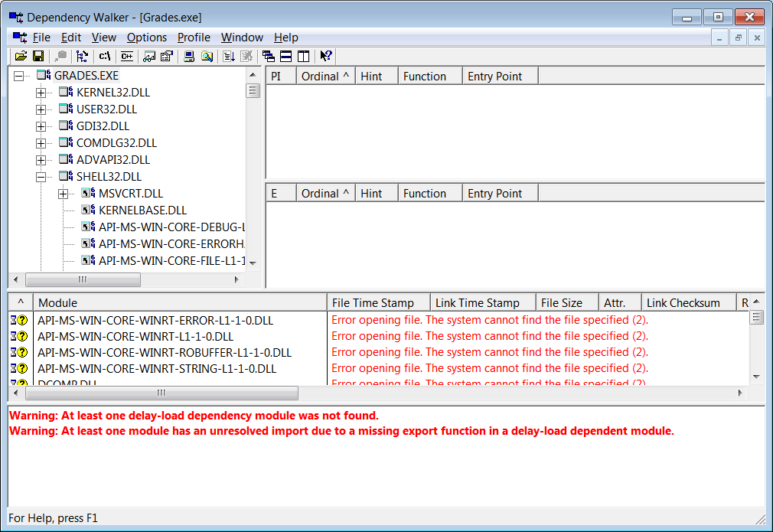Sort by File Time Stamp column header
This screenshot has height=532, width=773.
379,302
